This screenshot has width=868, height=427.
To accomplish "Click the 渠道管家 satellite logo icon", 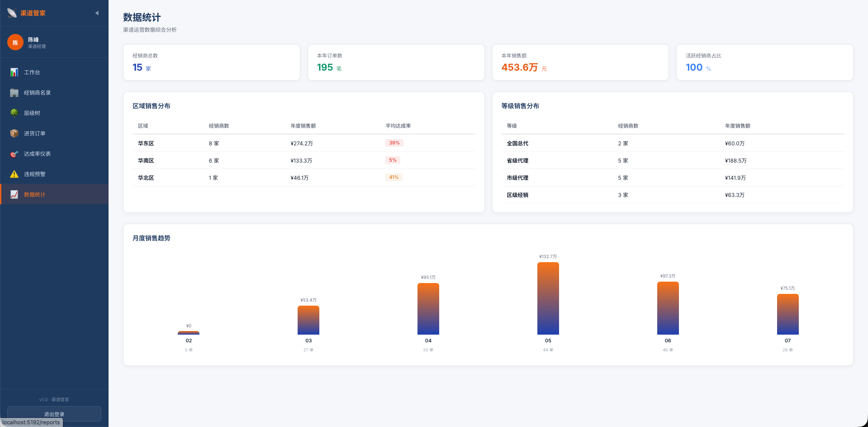I will point(12,13).
